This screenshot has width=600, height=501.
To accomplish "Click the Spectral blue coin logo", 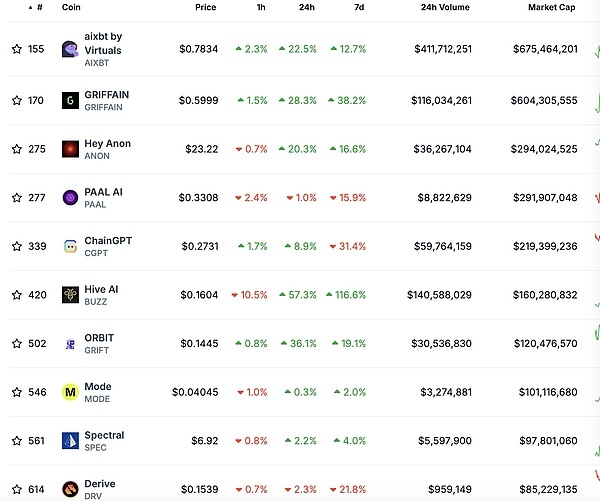I will click(69, 441).
